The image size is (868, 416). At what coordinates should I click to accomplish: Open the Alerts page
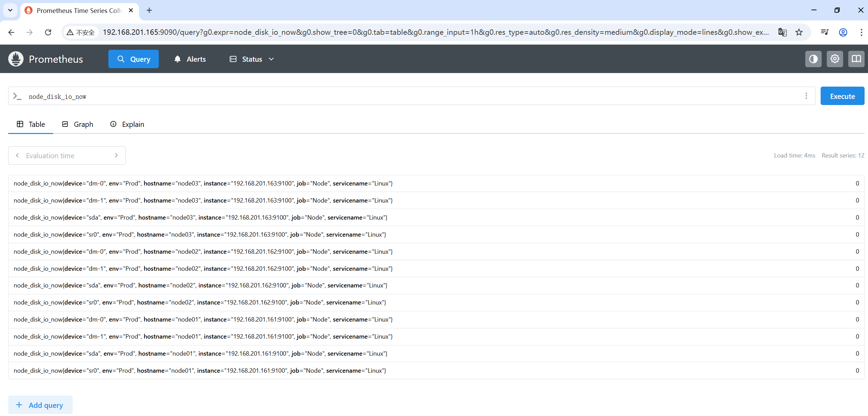(x=190, y=59)
